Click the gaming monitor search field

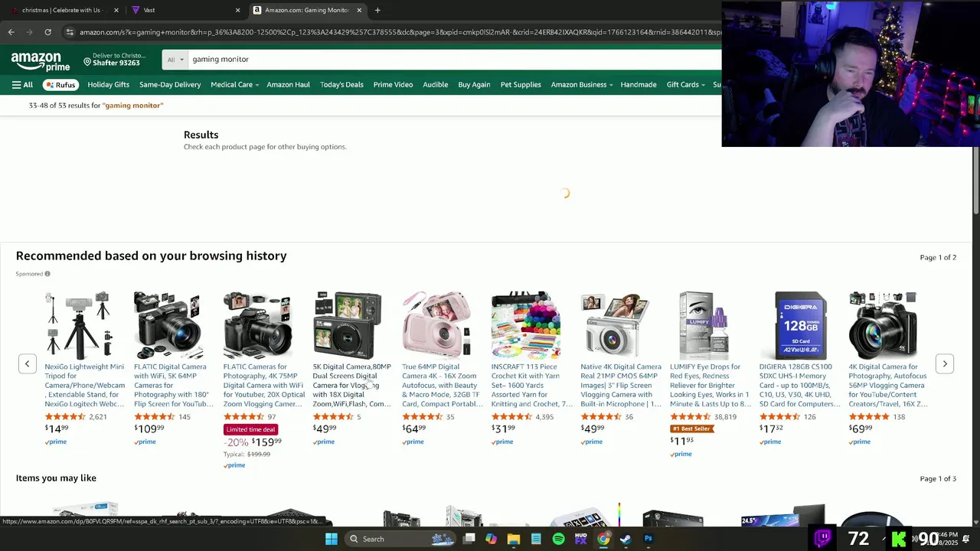pos(455,60)
